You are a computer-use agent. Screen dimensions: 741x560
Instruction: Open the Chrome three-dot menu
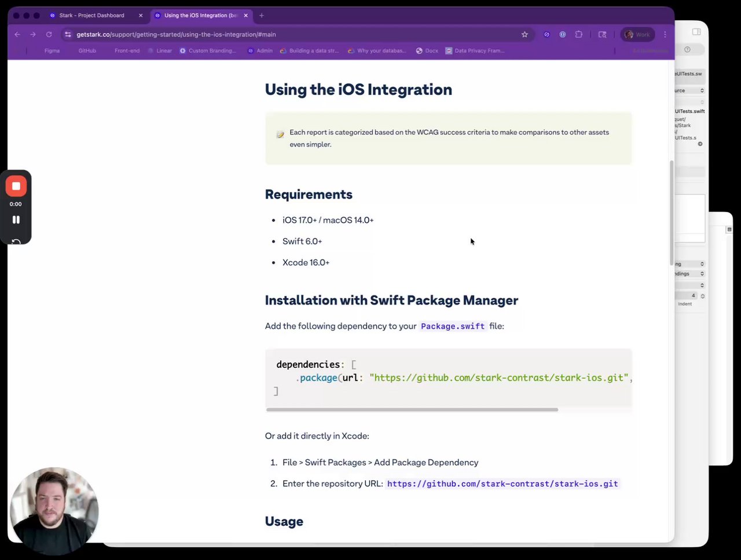[665, 35]
